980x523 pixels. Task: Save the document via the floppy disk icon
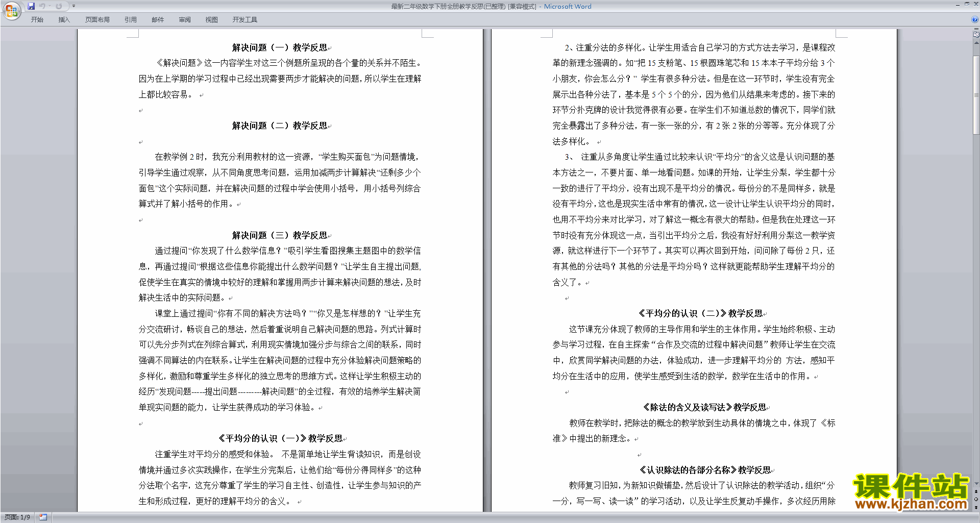[x=31, y=6]
